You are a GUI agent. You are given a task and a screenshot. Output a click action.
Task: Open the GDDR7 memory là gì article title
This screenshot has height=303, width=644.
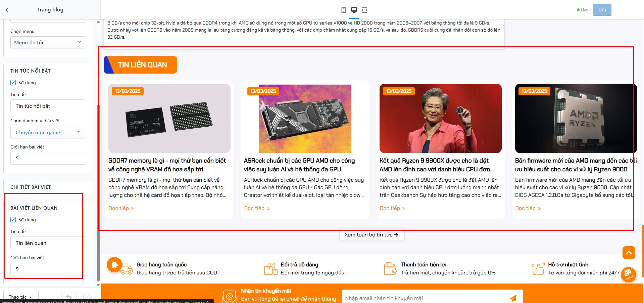[167, 165]
